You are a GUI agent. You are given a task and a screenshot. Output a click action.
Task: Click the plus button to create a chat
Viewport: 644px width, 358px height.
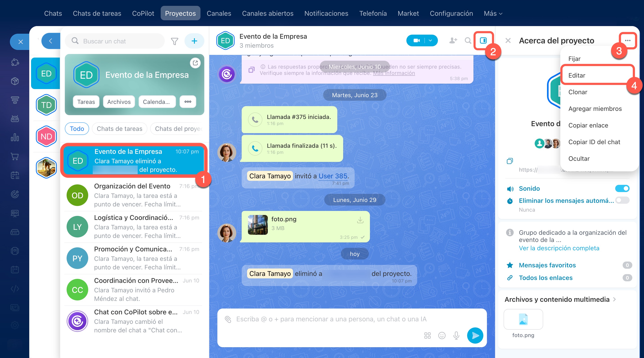(x=194, y=41)
